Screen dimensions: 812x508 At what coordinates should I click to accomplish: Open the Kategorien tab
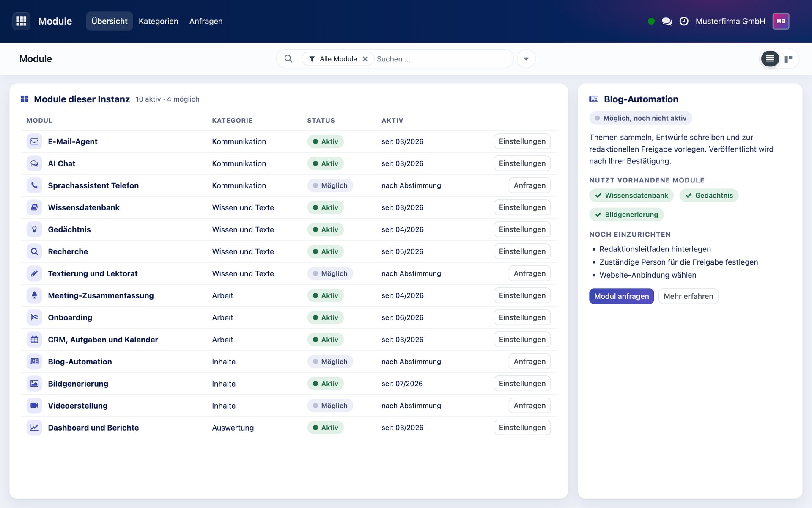[158, 21]
